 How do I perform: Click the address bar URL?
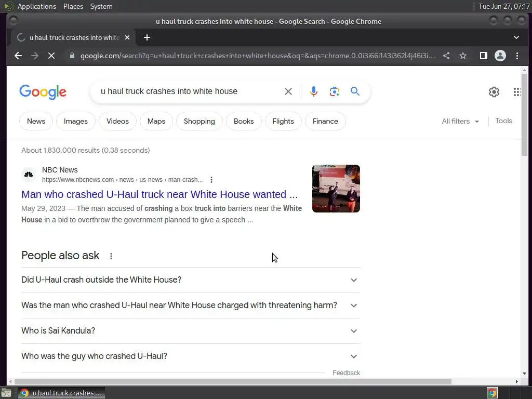pos(258,56)
